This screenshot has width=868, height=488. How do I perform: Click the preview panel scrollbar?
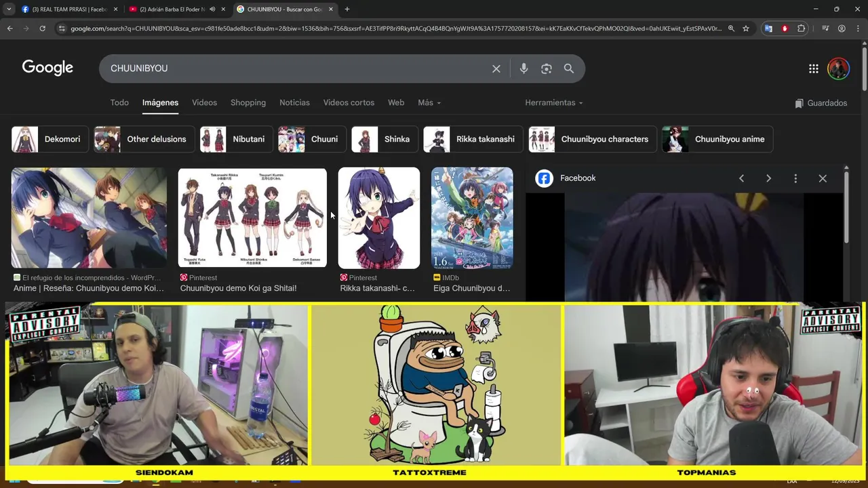[x=846, y=207]
